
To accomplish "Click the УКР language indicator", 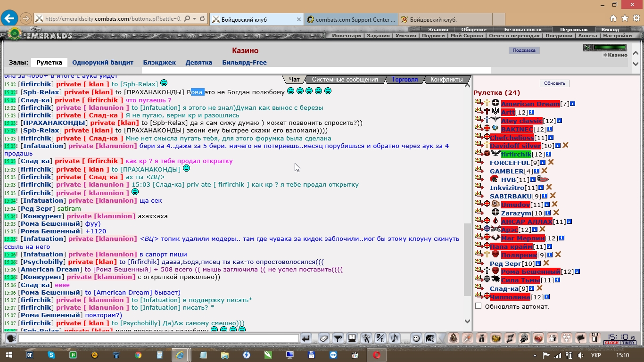I will pyautogui.click(x=595, y=355).
